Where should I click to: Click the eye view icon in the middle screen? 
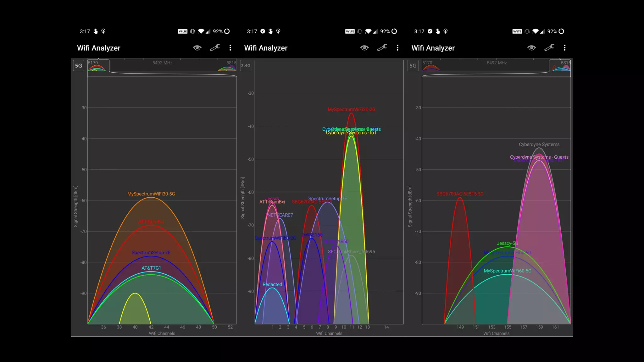point(364,48)
